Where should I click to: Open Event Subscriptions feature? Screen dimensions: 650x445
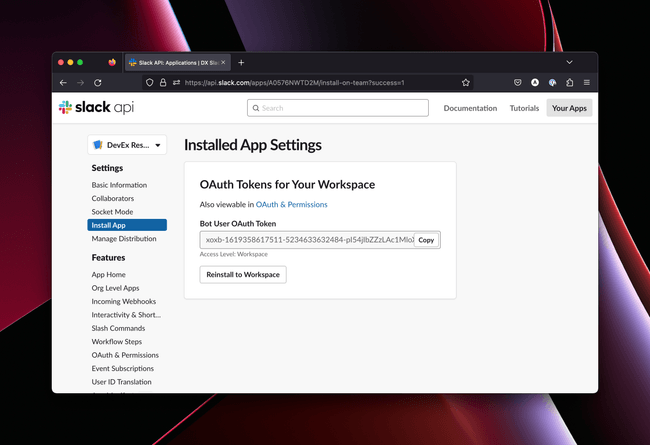123,368
